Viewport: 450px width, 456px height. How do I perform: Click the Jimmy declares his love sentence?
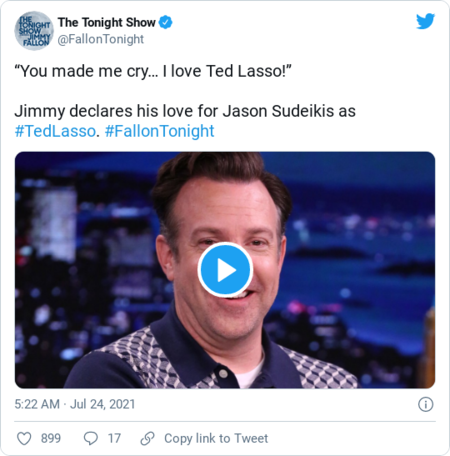click(185, 111)
